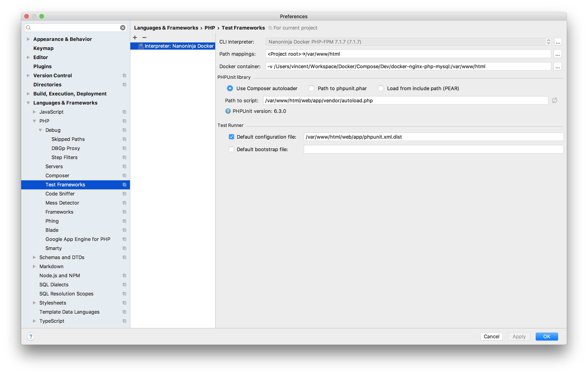Select Load from include path (PEAR)
The width and height of the screenshot is (588, 375).
point(381,88)
